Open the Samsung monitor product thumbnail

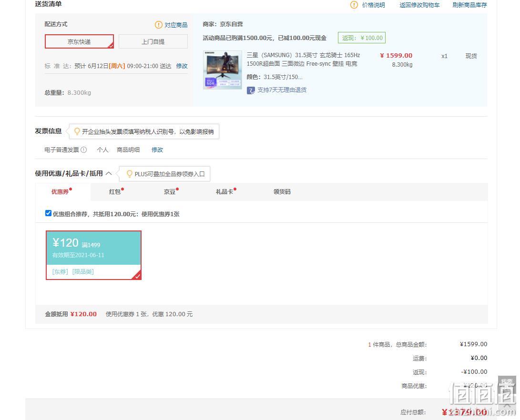coord(223,70)
